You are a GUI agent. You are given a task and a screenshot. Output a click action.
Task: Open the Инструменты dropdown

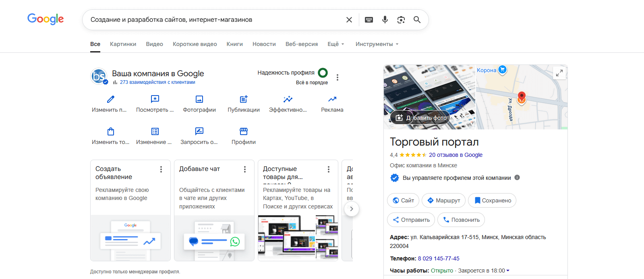tap(377, 44)
